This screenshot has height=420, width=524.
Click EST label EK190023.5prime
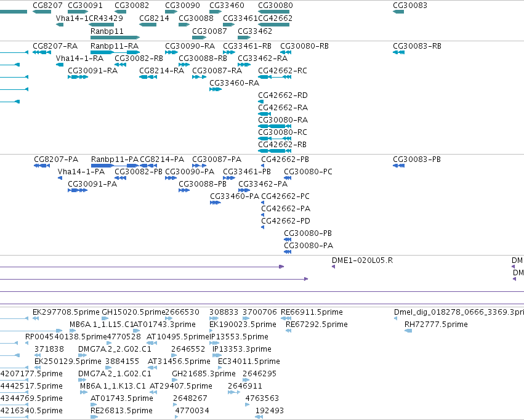tap(243, 325)
